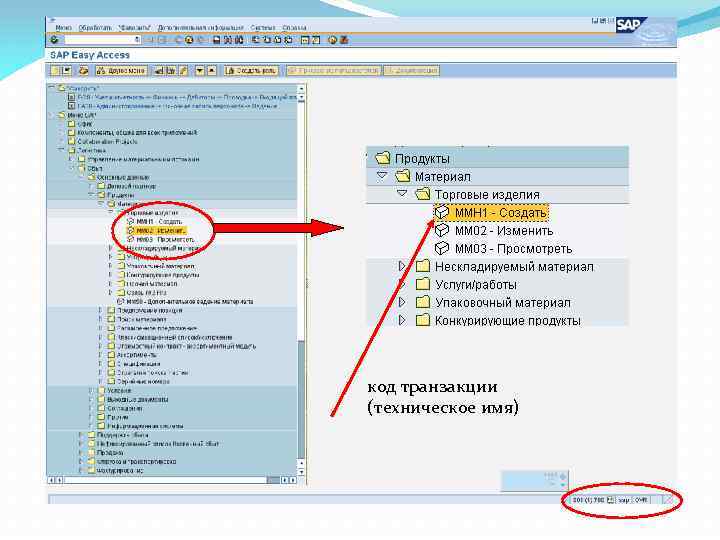Open the command field history dropdown

[137, 40]
